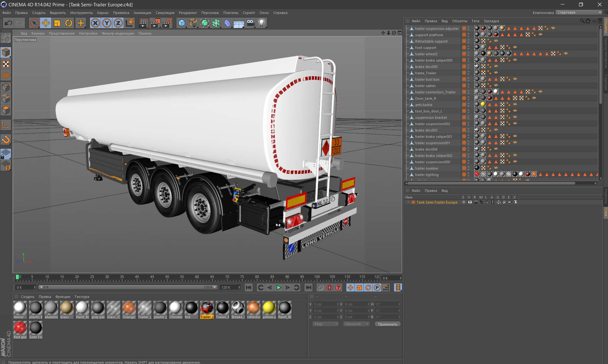608x364 pixels.
Task: Toggle X axis lock
Action: (95, 23)
